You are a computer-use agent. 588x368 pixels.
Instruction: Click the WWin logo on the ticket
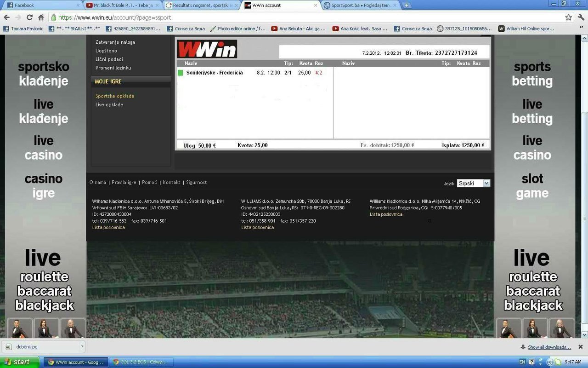click(x=207, y=49)
